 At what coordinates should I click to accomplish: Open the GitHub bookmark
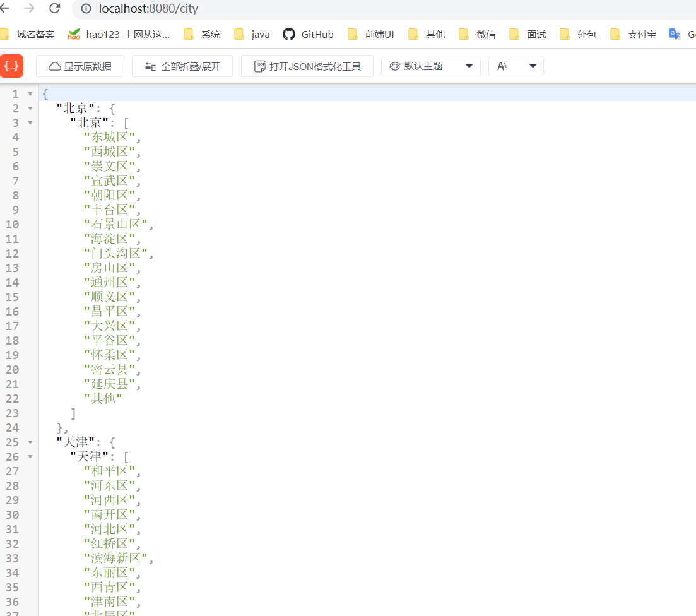(x=308, y=34)
